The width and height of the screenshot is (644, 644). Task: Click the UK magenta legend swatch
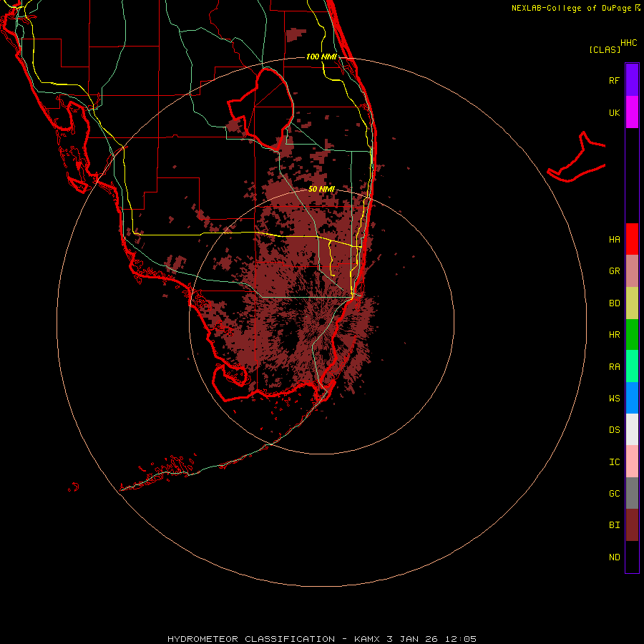(x=632, y=112)
